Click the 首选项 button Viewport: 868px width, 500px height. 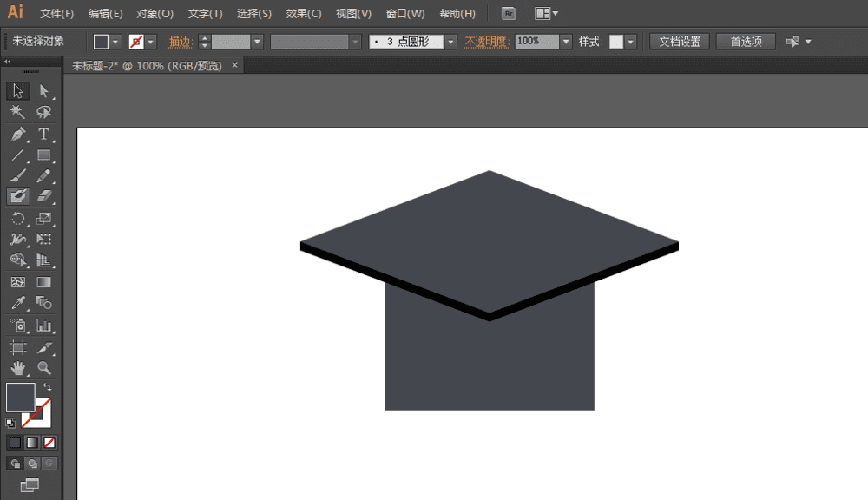click(746, 42)
